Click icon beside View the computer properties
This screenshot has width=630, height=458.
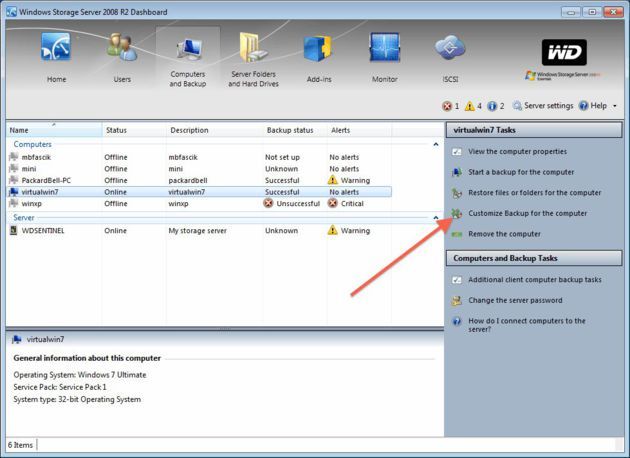(457, 151)
